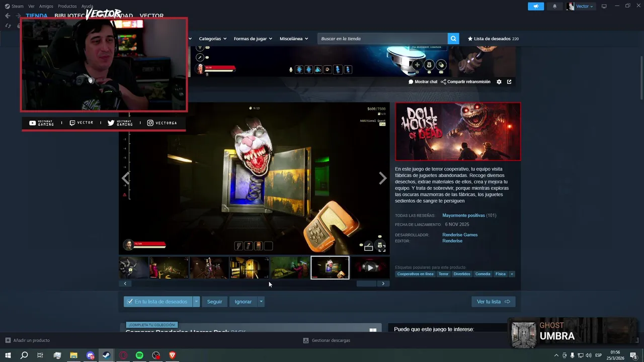Click the Steam taskbar icon
The image size is (644, 362).
click(x=106, y=355)
